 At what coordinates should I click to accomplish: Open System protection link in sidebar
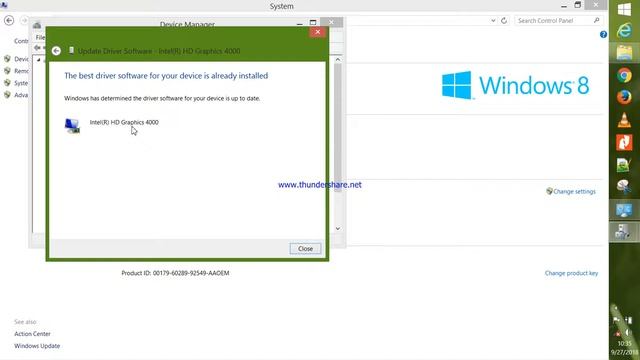(21, 83)
